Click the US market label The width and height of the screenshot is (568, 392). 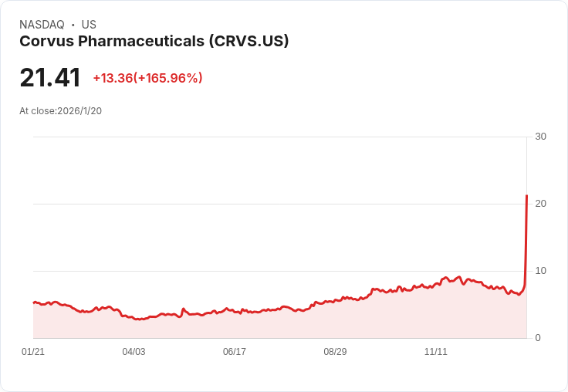click(x=89, y=25)
